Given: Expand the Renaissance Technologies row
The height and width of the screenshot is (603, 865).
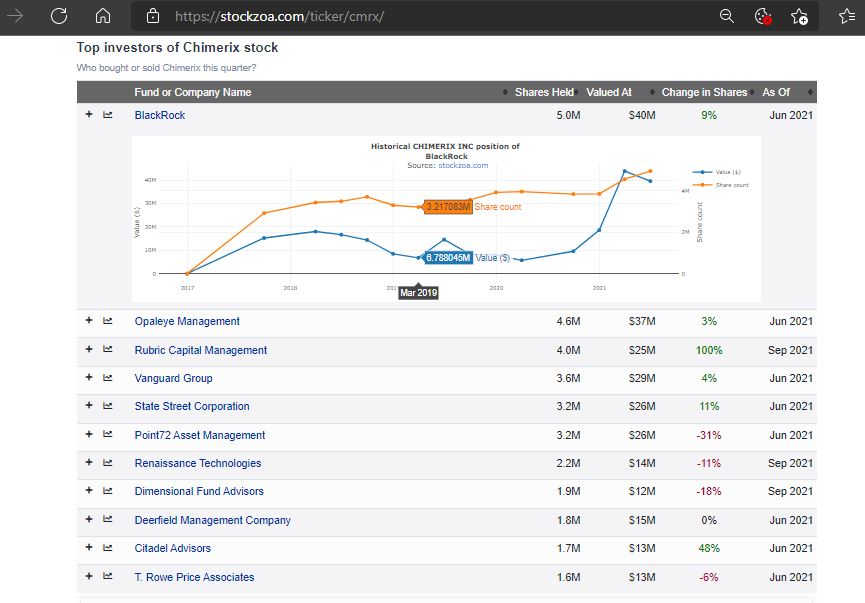Looking at the screenshot, I should [89, 462].
